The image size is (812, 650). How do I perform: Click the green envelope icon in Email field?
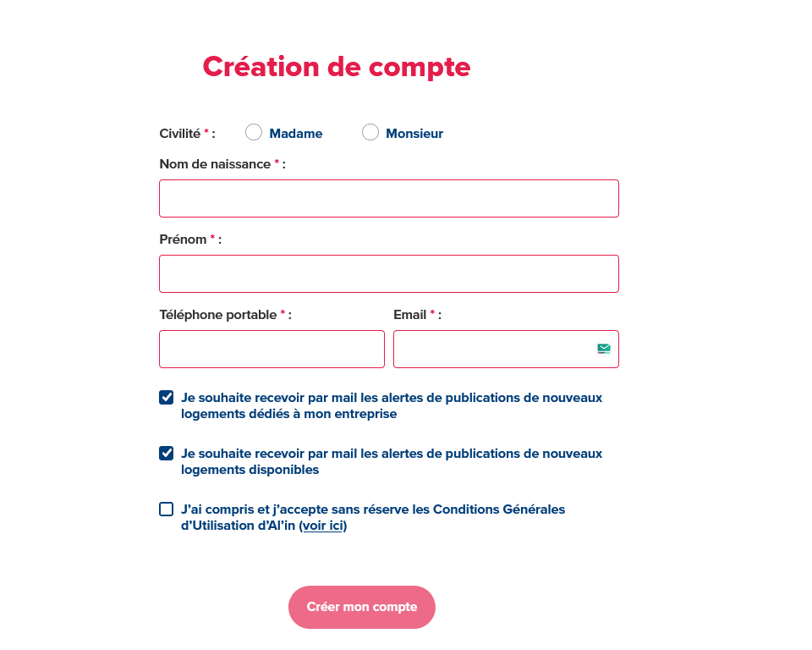tap(603, 347)
